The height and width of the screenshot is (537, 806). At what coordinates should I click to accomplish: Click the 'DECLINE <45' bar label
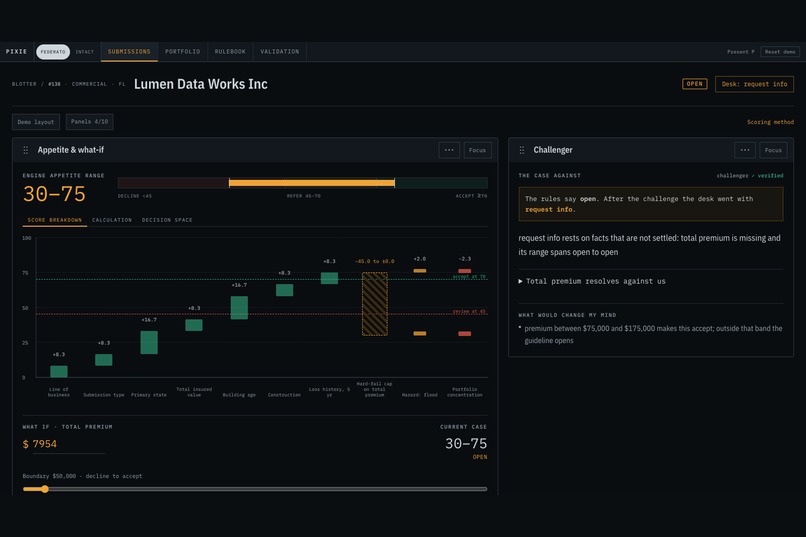[135, 196]
